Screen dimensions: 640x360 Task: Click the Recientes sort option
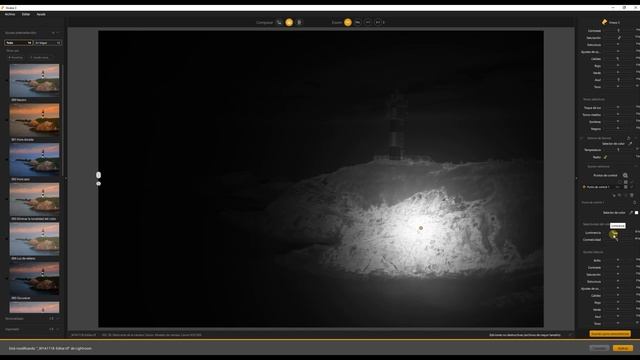pos(16,58)
